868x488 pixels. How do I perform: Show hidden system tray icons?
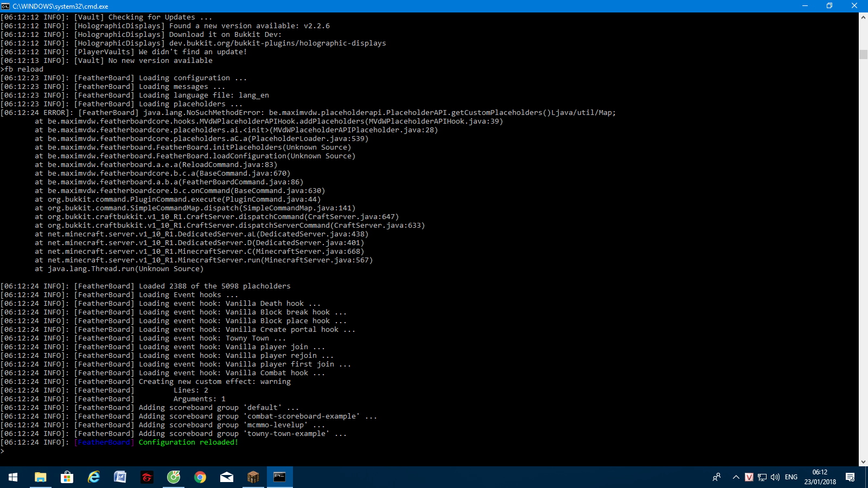pos(736,477)
